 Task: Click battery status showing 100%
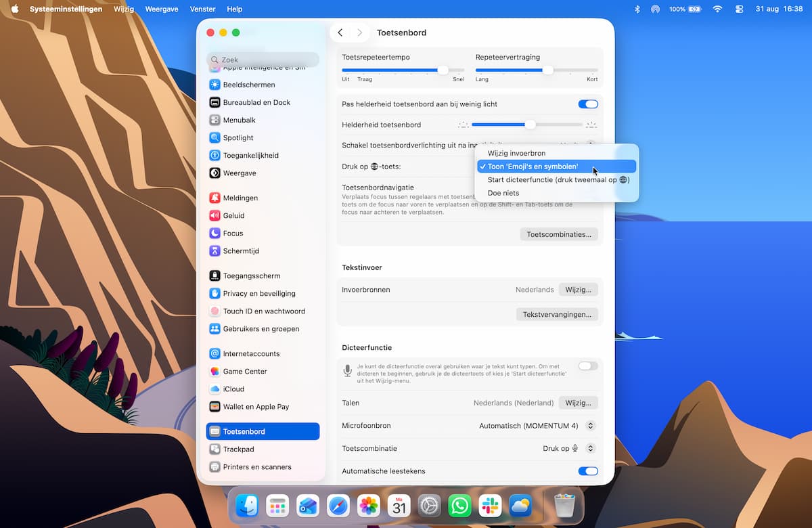click(685, 9)
